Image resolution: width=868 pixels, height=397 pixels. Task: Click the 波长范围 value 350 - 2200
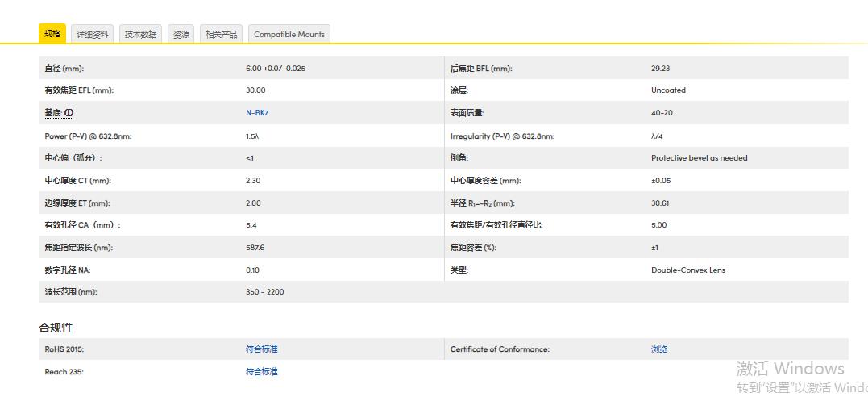(x=265, y=292)
